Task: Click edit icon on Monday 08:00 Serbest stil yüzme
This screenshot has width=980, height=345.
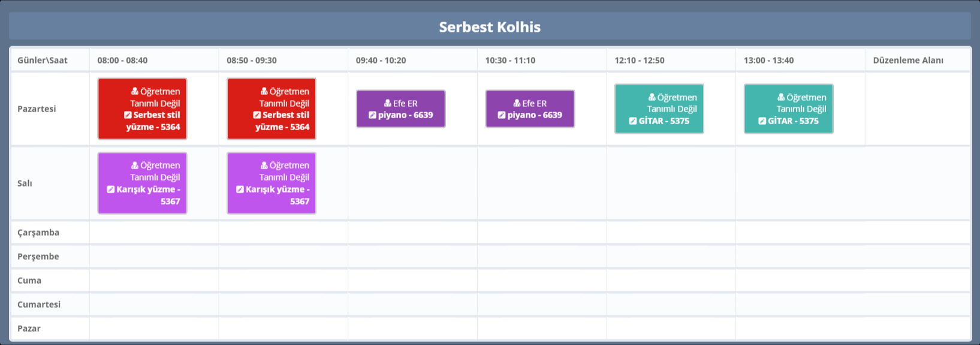Action: (x=128, y=115)
